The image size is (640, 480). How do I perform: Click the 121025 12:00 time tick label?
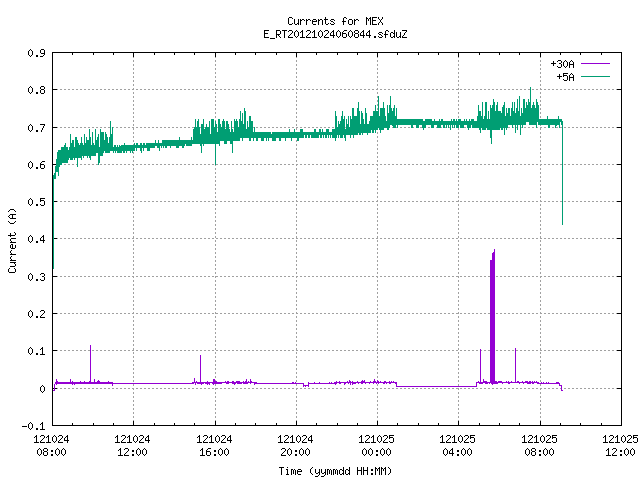point(620,446)
